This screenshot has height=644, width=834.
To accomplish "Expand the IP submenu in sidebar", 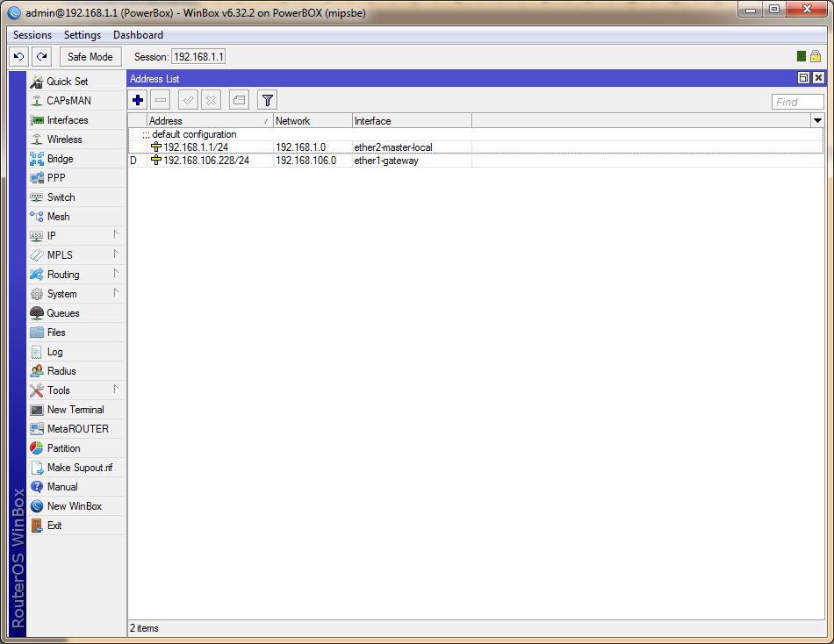I will pyautogui.click(x=75, y=236).
